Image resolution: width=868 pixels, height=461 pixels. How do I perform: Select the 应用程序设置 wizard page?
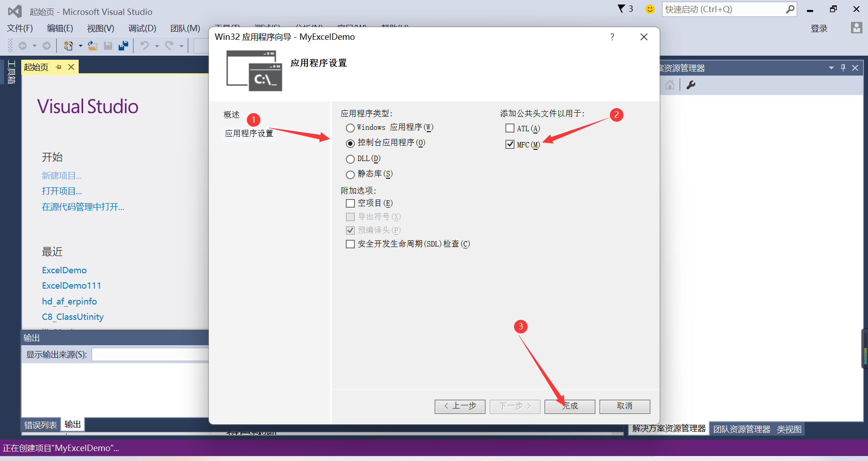249,133
